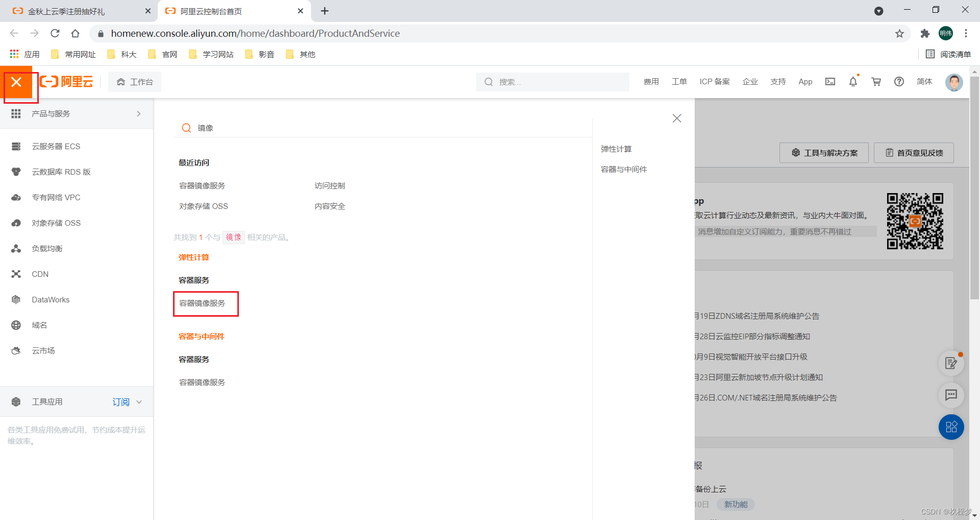Click the 订阅 subscribe link
This screenshot has height=520, width=980.
(x=121, y=402)
